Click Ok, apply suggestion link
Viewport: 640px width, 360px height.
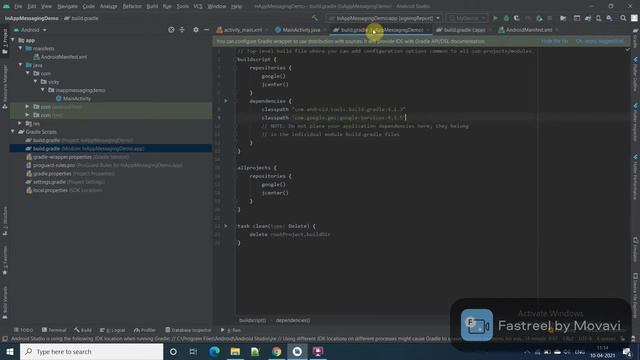point(600,41)
